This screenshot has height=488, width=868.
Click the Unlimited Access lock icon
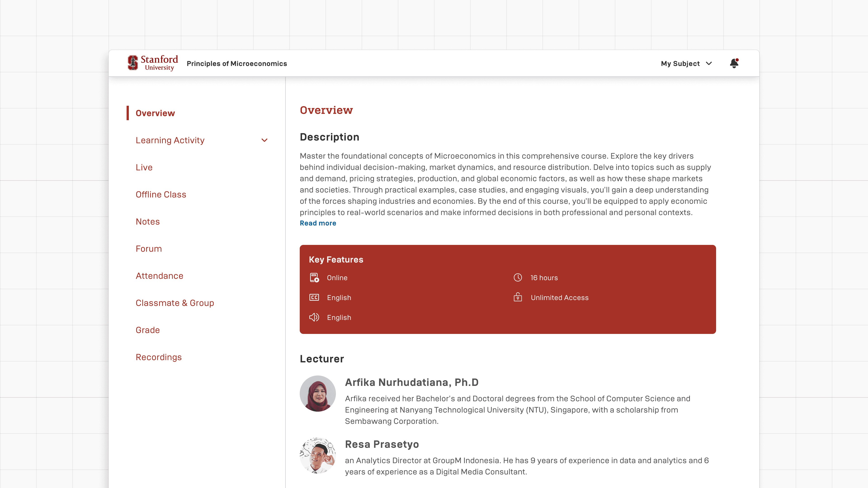click(518, 297)
